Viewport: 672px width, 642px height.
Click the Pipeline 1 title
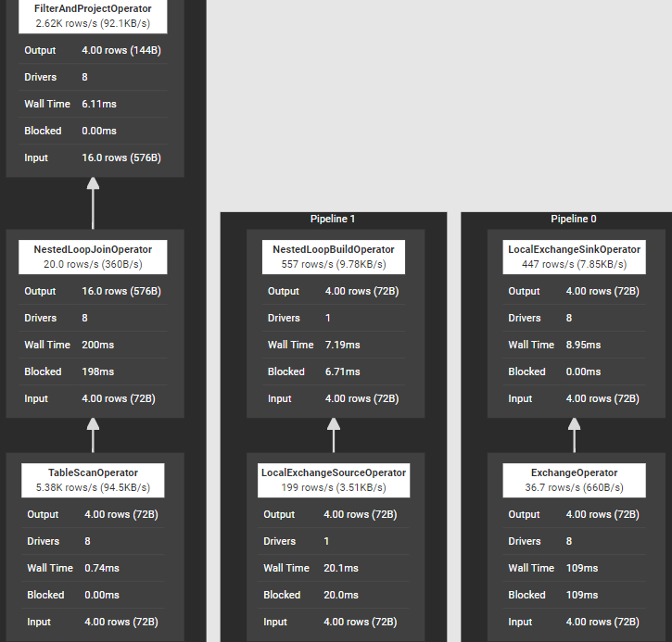pyautogui.click(x=333, y=219)
